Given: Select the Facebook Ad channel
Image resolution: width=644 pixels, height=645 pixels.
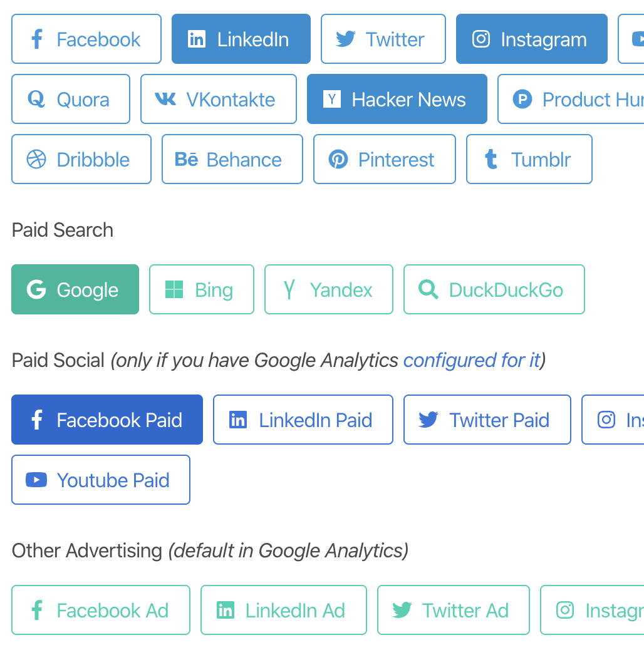Looking at the screenshot, I should tap(100, 610).
